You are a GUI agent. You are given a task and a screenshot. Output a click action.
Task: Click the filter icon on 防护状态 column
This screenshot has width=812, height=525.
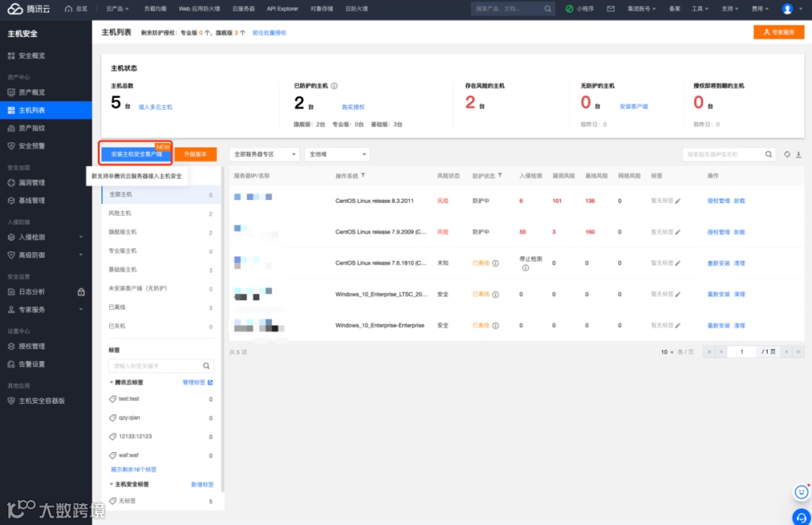500,176
